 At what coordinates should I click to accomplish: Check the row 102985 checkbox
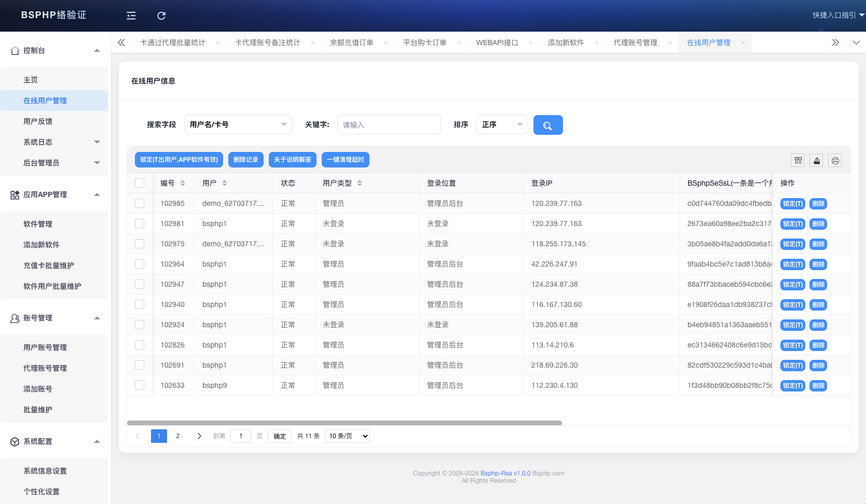point(140,203)
